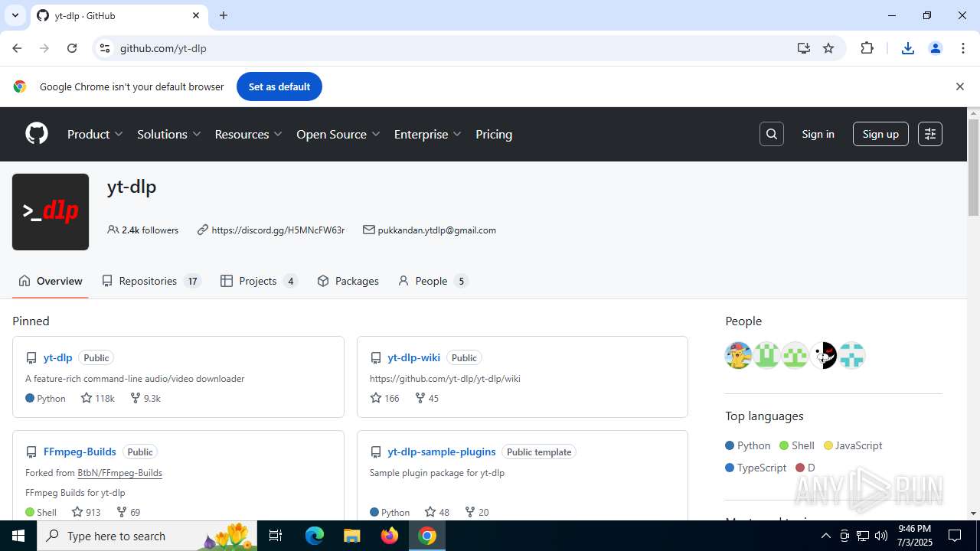The height and width of the screenshot is (551, 980).
Task: Open the FFmpeg-Builds pinned repository
Action: [80, 452]
